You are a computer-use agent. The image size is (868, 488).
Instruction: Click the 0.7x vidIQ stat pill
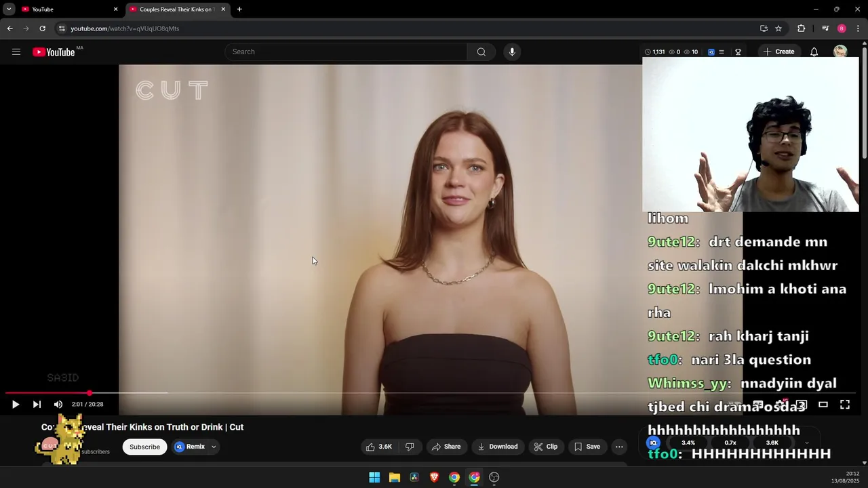[x=730, y=443]
